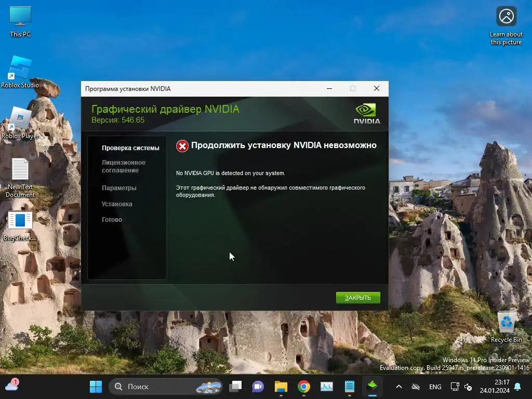Select the BugCheck desktop file
This screenshot has width=532, height=399.
coord(20,226)
